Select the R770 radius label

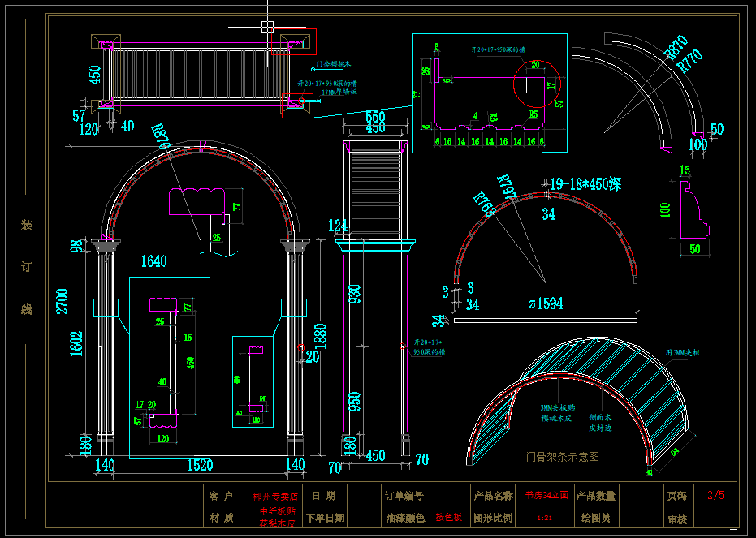point(689,62)
